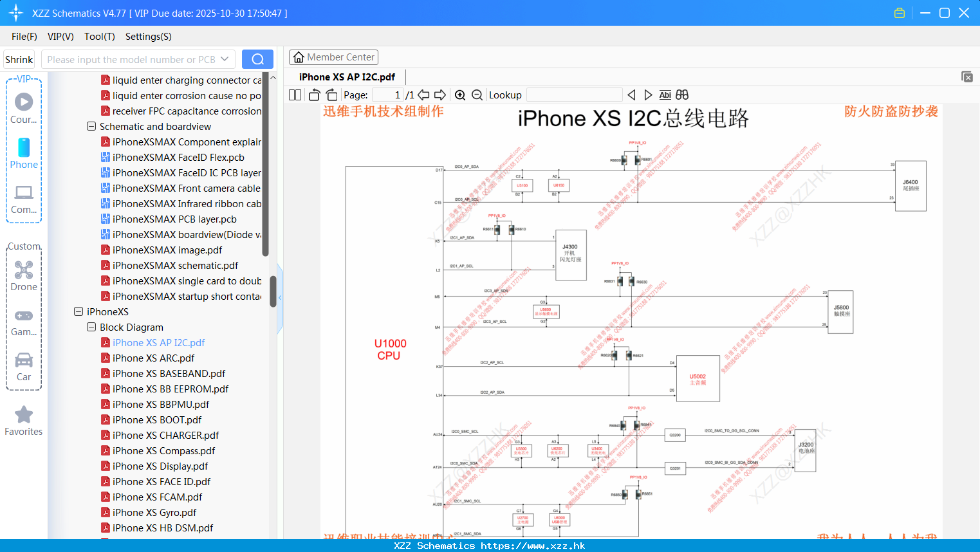Open iPhoneXSMAX FaceID Flex.pcb
Image resolution: width=980 pixels, height=552 pixels.
click(178, 158)
